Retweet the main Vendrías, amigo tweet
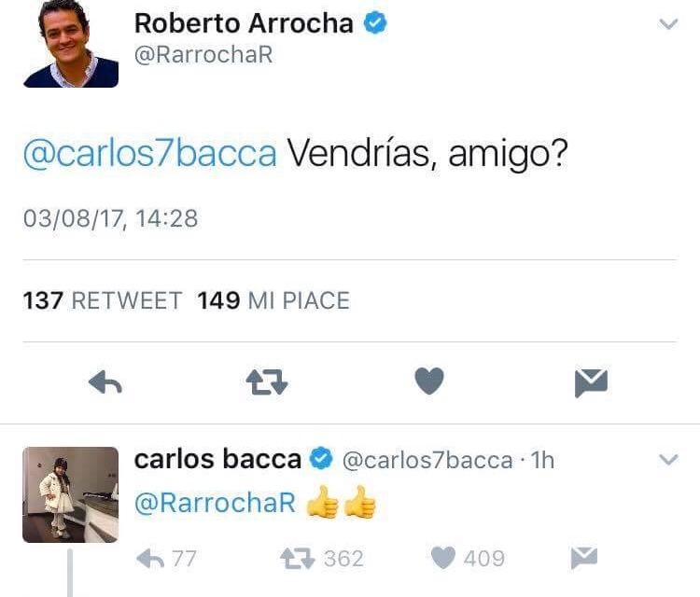 267,382
